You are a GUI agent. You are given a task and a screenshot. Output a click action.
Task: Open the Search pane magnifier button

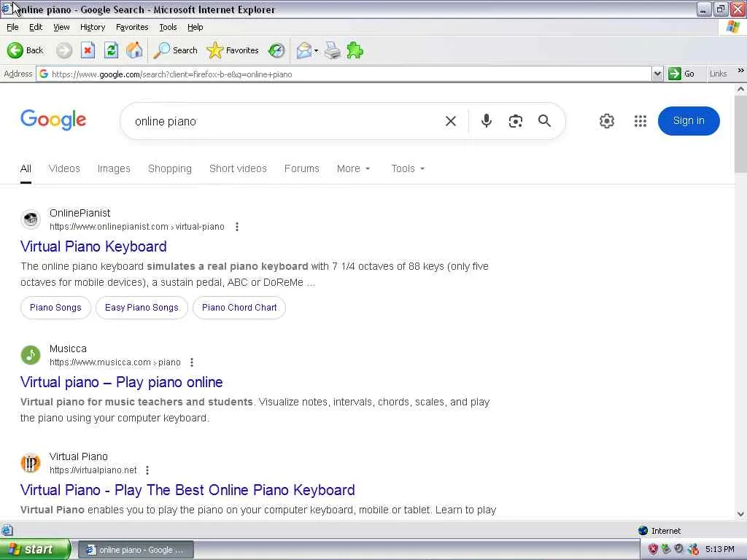point(175,50)
